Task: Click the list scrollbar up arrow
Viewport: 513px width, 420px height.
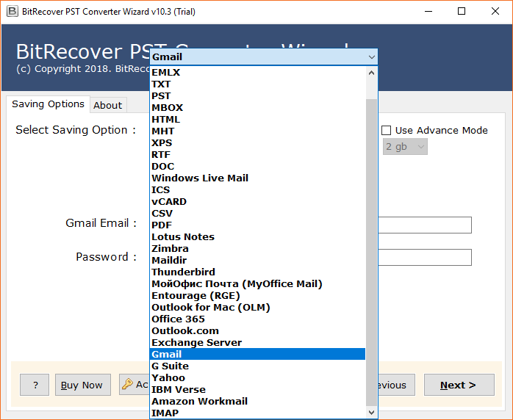Action: point(371,73)
